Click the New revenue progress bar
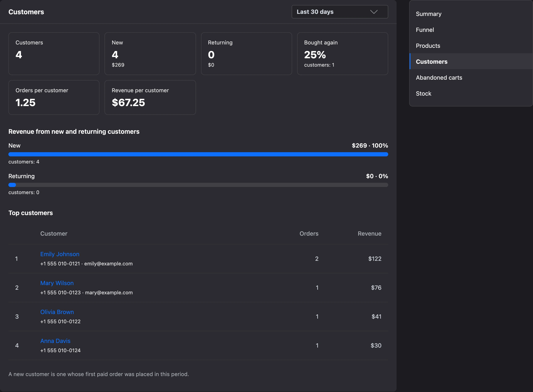The image size is (533, 392). [x=198, y=154]
